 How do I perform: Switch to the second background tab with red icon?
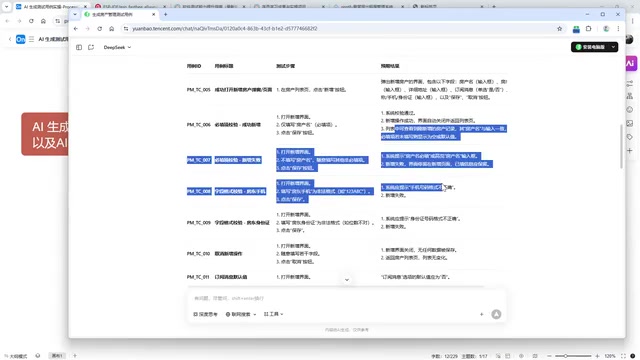pyautogui.click(x=130, y=7)
